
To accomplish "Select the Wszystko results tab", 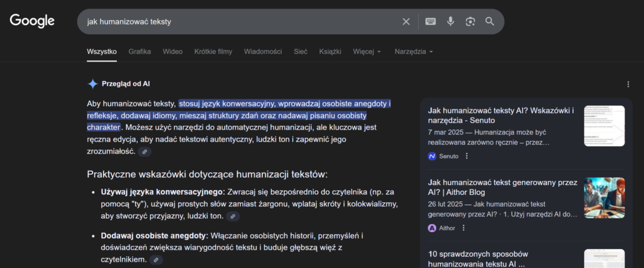I will click(x=102, y=52).
